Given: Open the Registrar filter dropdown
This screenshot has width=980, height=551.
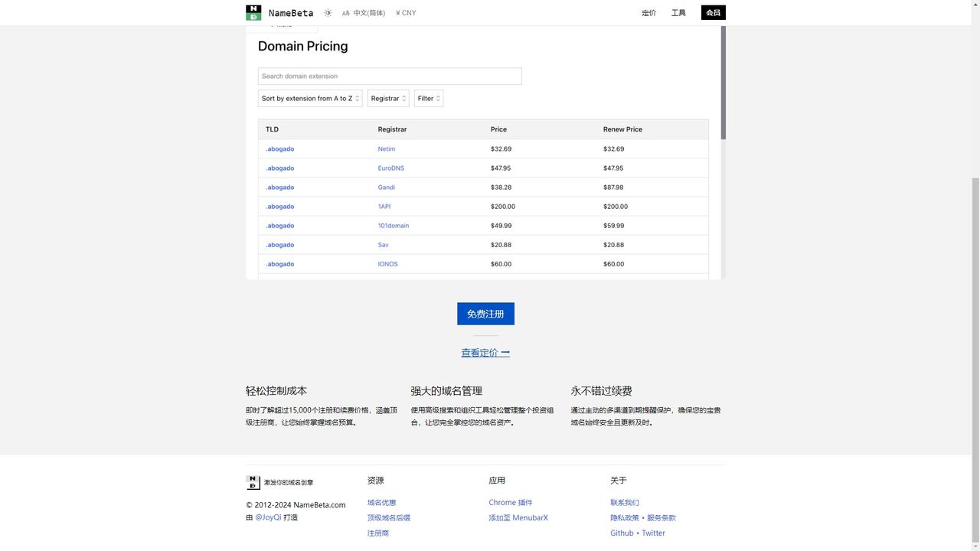Looking at the screenshot, I should pyautogui.click(x=388, y=98).
